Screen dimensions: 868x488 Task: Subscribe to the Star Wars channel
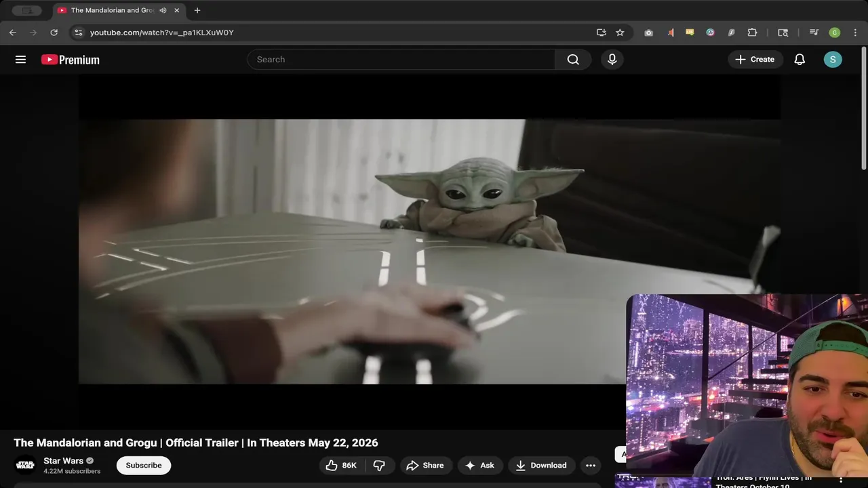point(144,465)
